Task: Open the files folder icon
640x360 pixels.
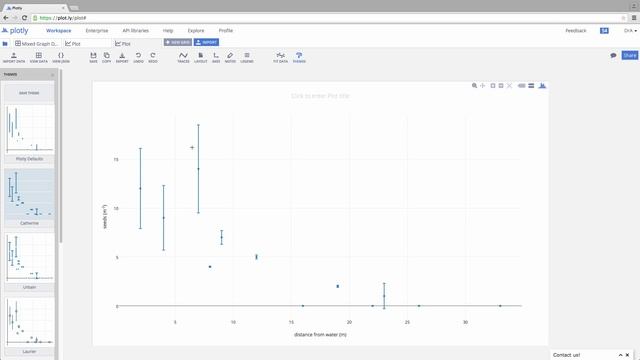Action: 5,44
